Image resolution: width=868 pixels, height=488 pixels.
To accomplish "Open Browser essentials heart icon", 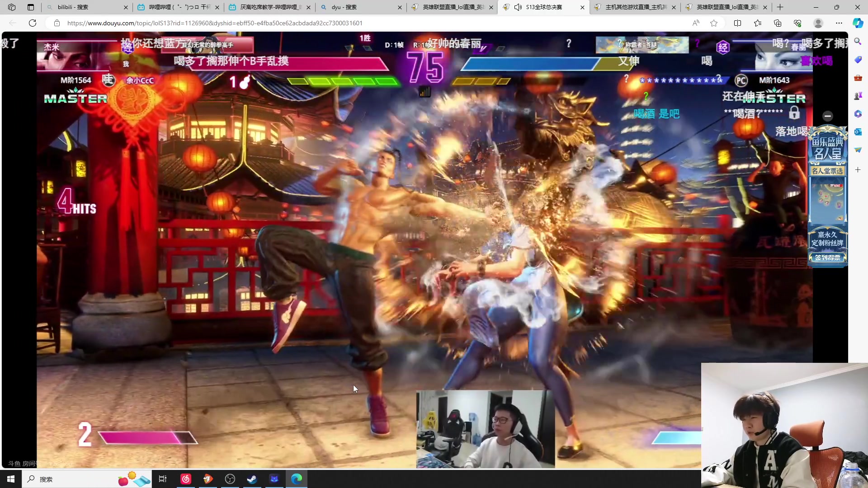I will [797, 23].
